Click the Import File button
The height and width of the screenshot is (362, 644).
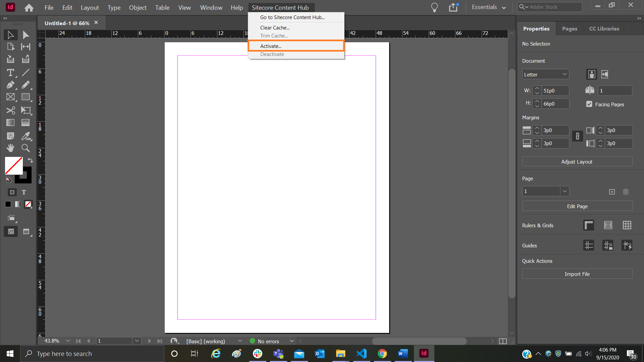coord(577,274)
